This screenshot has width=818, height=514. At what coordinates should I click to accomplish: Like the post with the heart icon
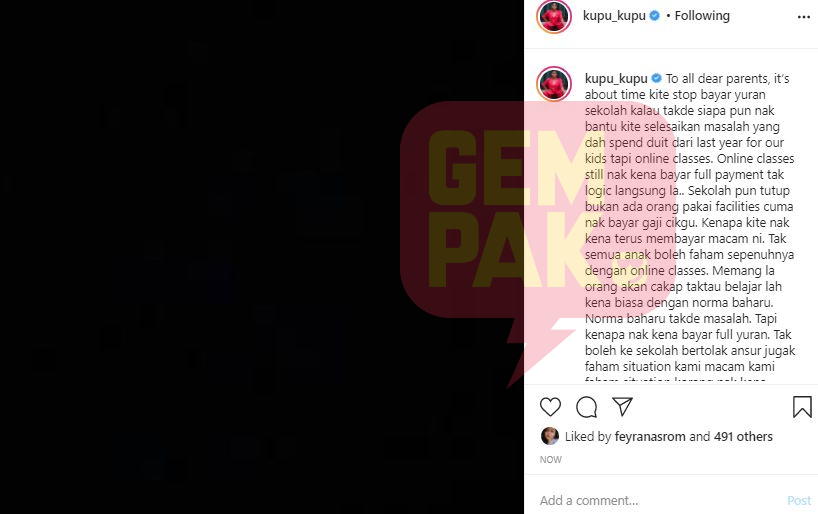[550, 407]
